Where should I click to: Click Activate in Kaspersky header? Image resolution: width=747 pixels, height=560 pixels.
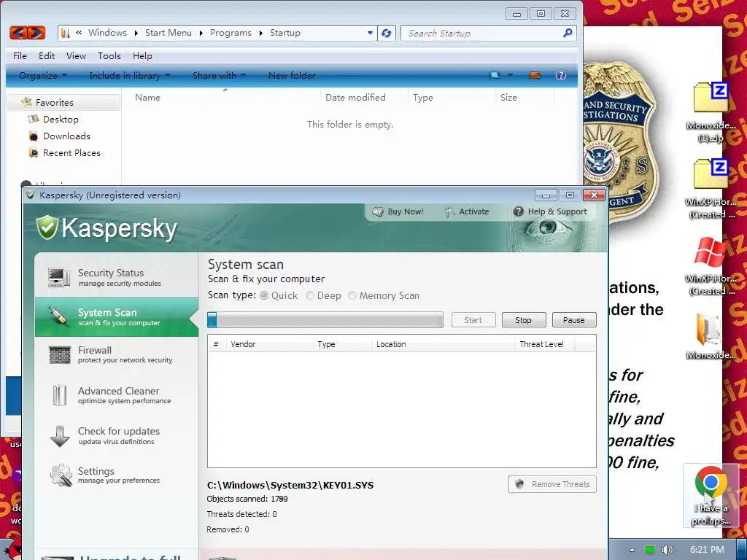pyautogui.click(x=467, y=211)
